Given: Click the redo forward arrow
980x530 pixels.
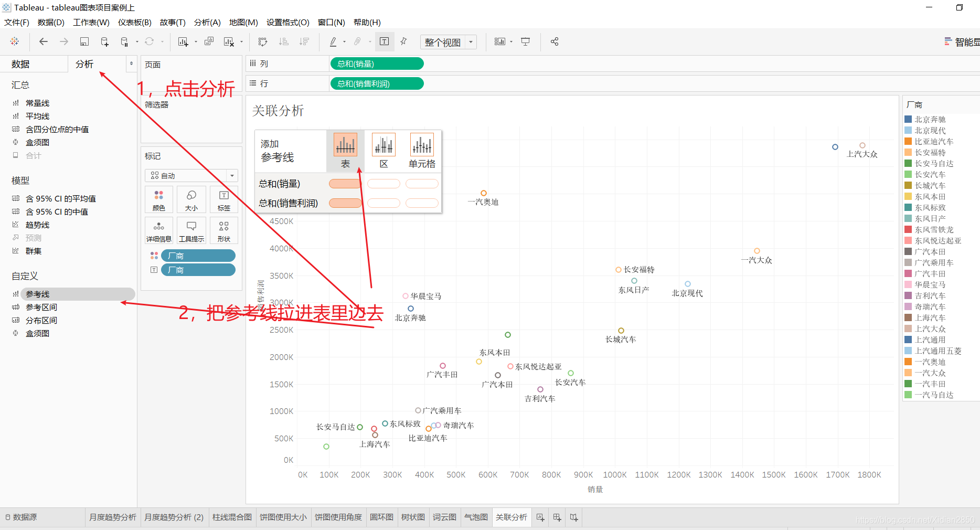Looking at the screenshot, I should click(63, 41).
